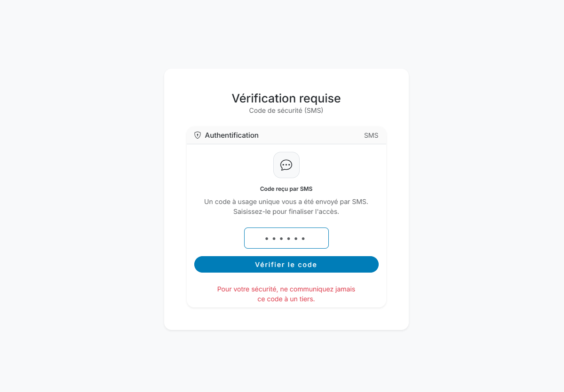Screen dimensions: 564x392
Task: Select the 'Authentification' header tab
Action: [x=231, y=135]
